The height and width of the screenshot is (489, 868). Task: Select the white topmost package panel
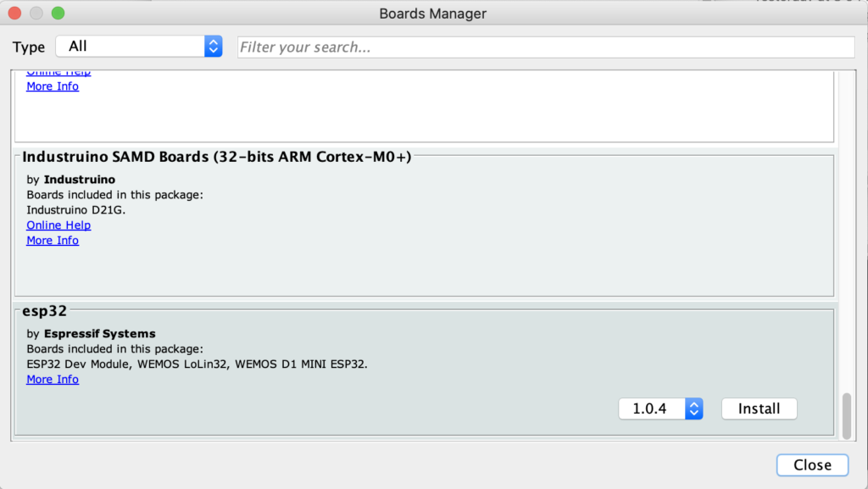(x=424, y=114)
